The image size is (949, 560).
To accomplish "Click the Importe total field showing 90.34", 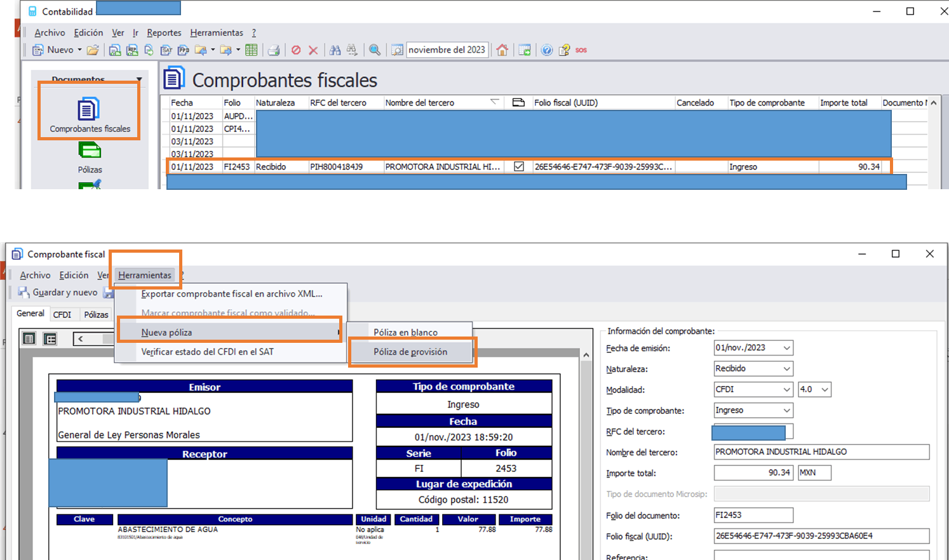I will pos(753,473).
